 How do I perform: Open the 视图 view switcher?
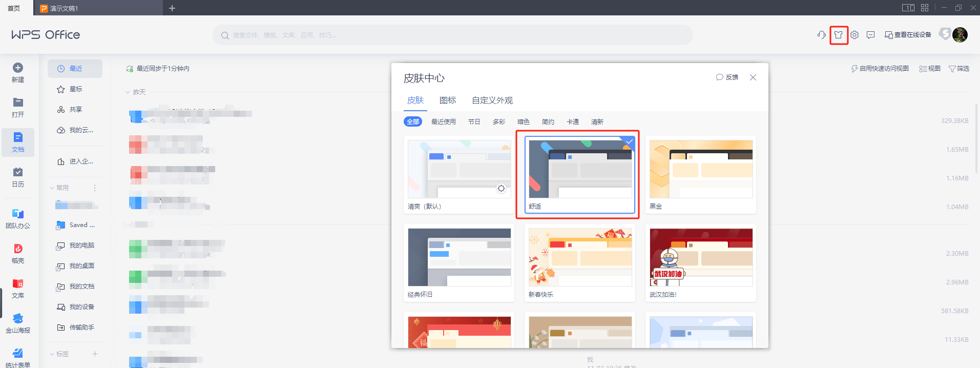coord(930,69)
